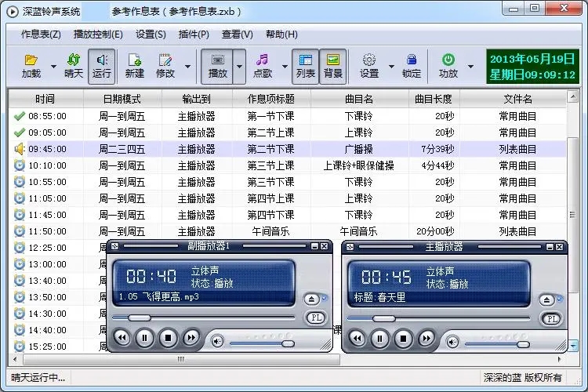Select the 11:50:00 午间音乐 row
Screen dimensions: 588x392
click(287, 231)
